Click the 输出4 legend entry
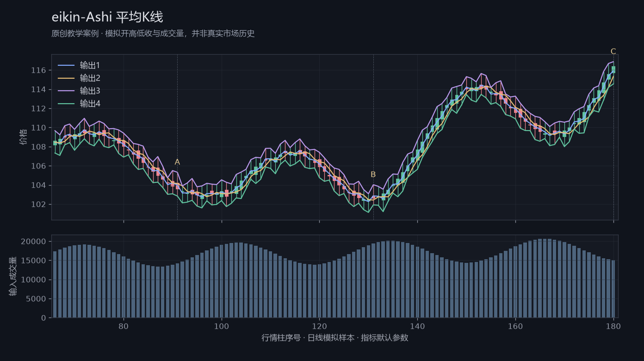 pos(79,104)
